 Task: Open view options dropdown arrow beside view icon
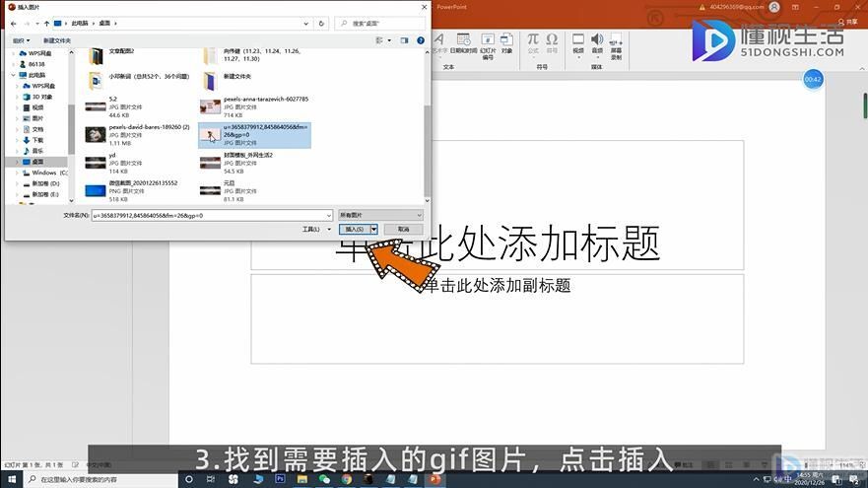389,40
